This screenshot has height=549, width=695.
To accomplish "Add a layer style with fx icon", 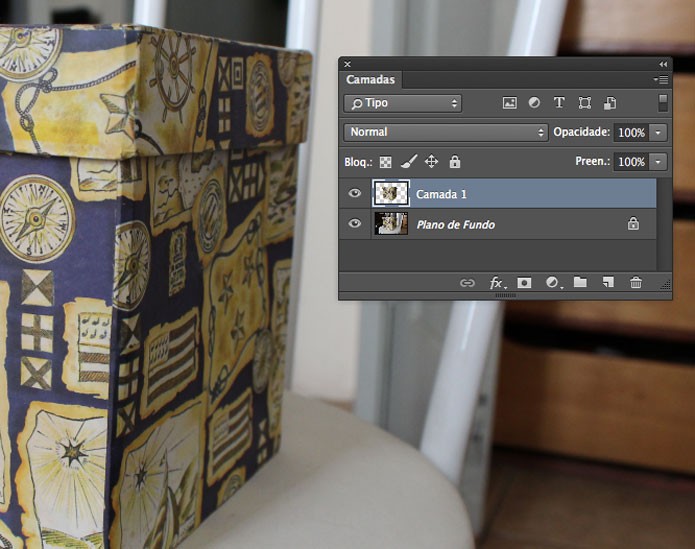I will coord(497,283).
